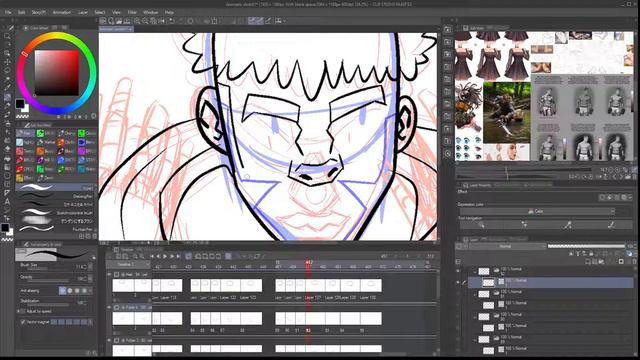
Task: Open the Layer menu
Action: coord(83,12)
